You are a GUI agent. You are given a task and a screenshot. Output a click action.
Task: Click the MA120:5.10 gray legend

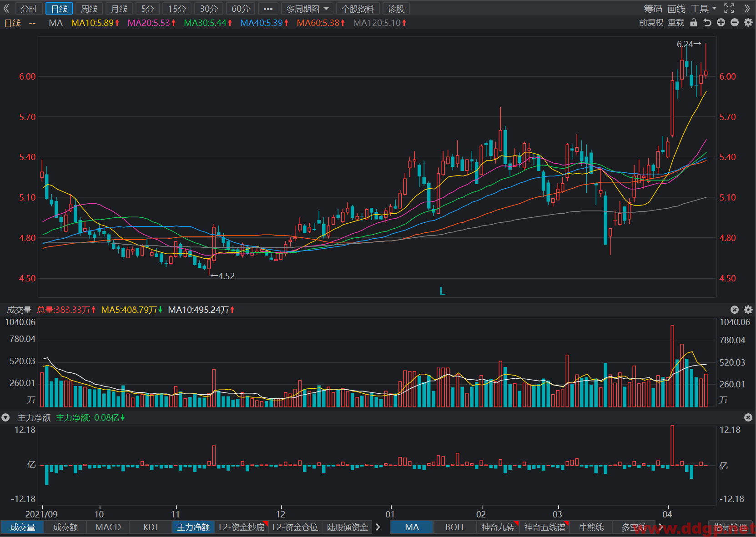[x=380, y=23]
